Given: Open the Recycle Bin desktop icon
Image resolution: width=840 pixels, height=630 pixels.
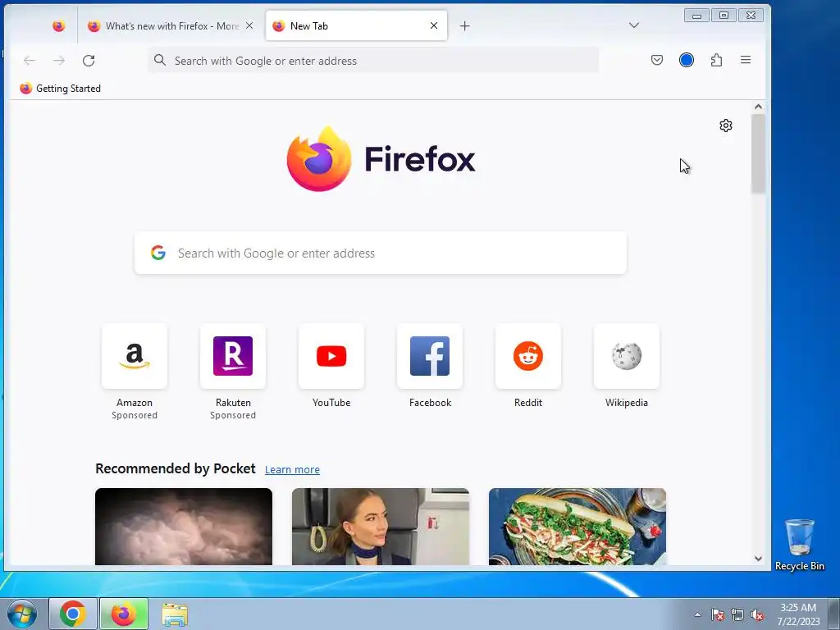Looking at the screenshot, I should 799,545.
